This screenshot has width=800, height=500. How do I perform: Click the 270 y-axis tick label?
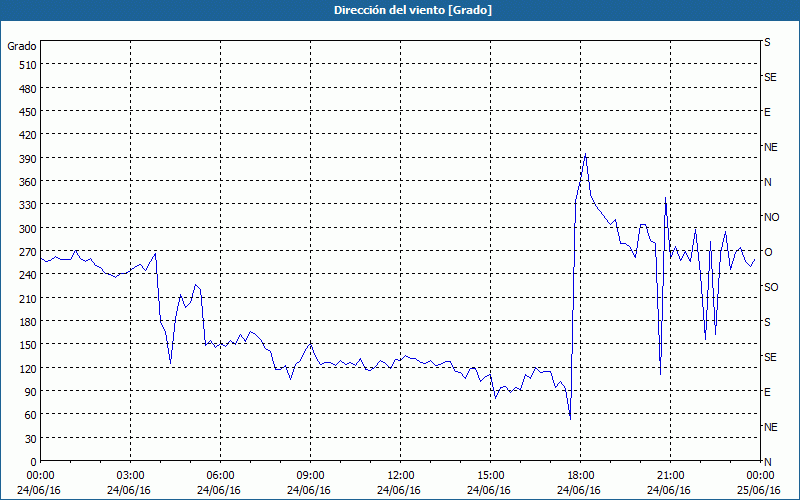click(x=29, y=252)
